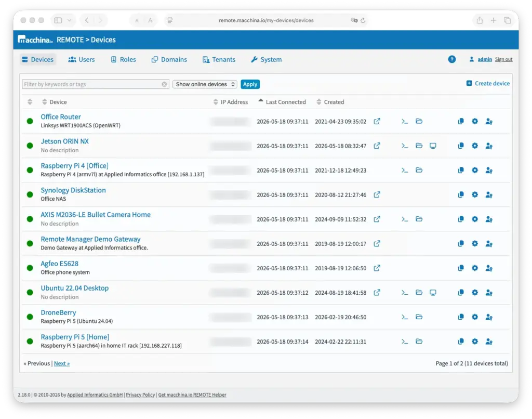Click the Page 1 of 2 text
The height and width of the screenshot is (419, 532).
[x=472, y=363]
